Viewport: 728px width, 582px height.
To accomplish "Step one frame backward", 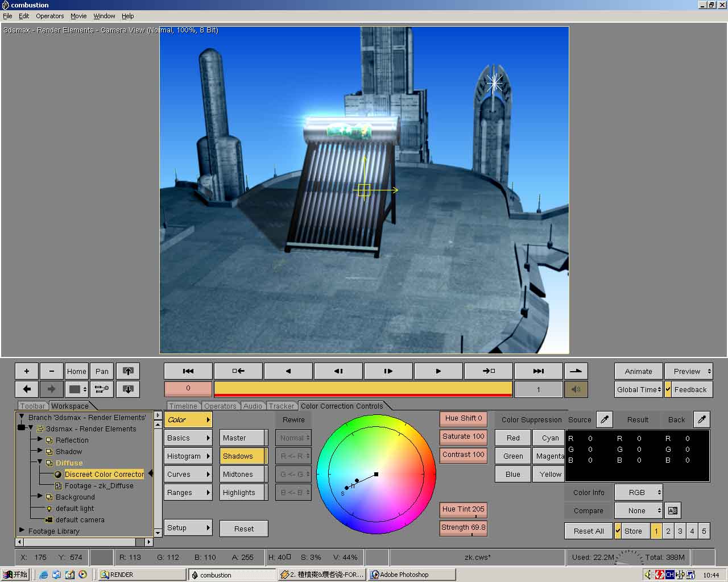I will coord(338,371).
